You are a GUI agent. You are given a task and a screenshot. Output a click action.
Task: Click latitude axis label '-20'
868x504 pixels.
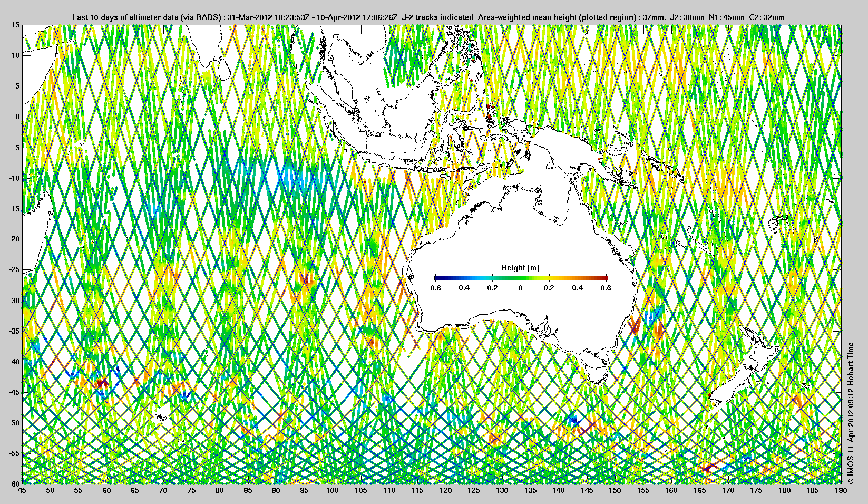coord(14,239)
